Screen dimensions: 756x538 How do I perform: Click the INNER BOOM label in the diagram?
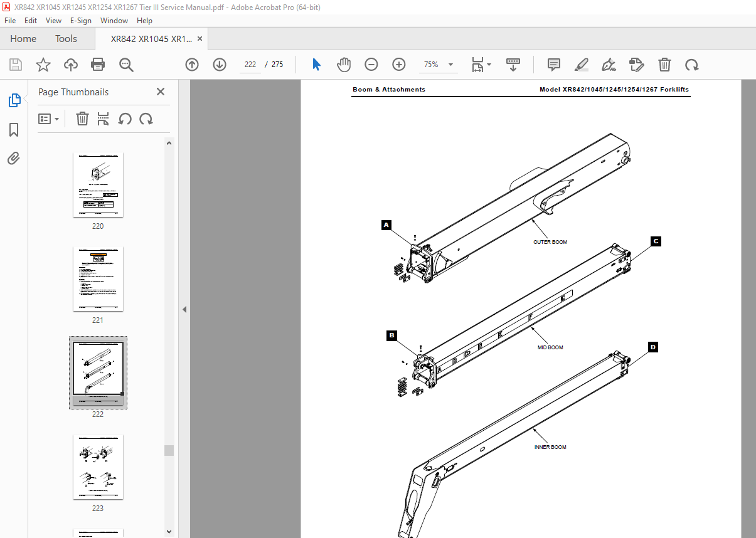tap(550, 447)
